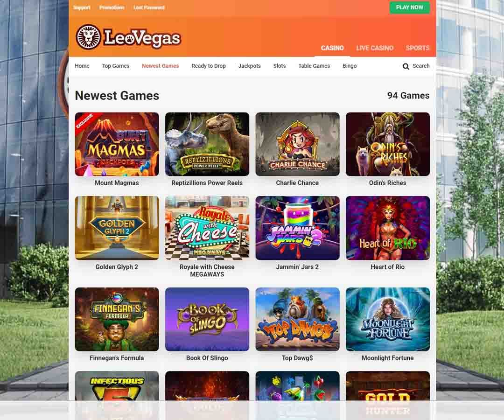Open the Reptizillions Power Reels thumbnail
The image size is (504, 420).
[207, 144]
